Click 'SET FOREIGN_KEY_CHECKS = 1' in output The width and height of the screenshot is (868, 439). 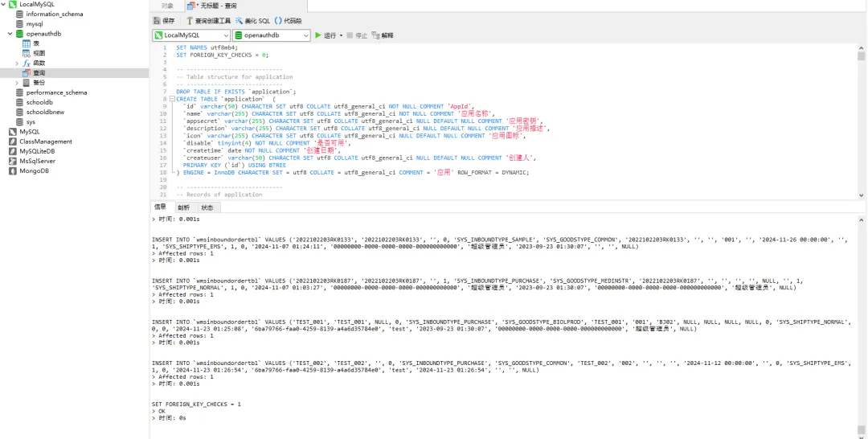(197, 404)
